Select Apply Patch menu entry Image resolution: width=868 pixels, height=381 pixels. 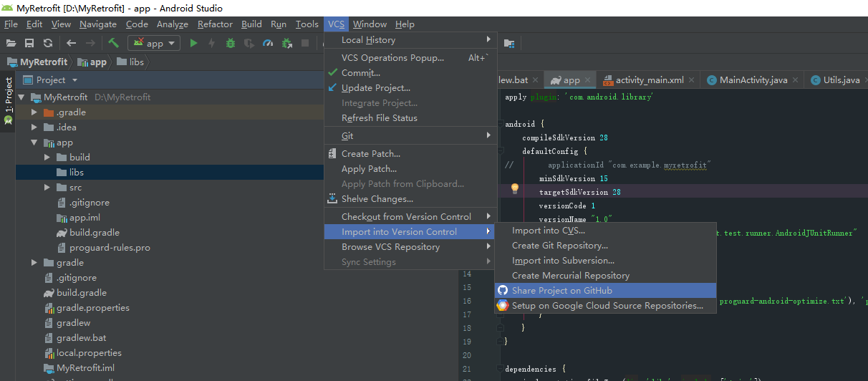click(410, 169)
